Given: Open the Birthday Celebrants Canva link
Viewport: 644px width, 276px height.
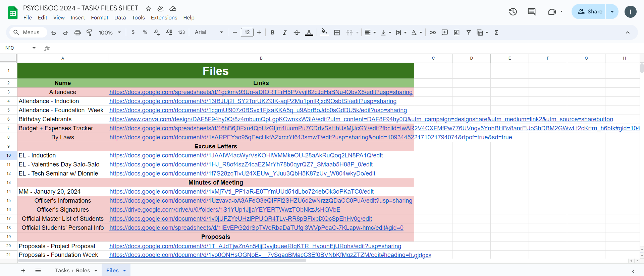Looking at the screenshot, I should point(361,119).
